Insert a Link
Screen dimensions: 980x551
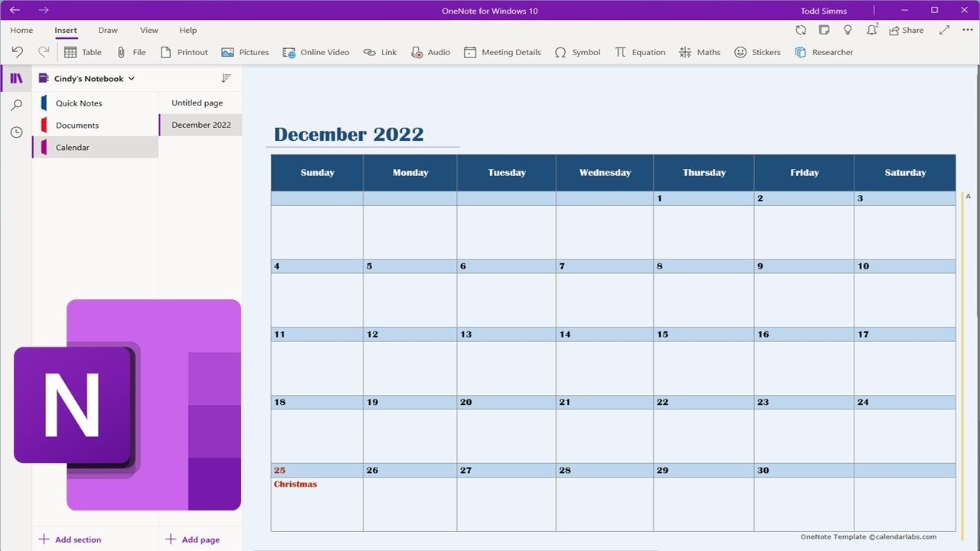point(380,52)
